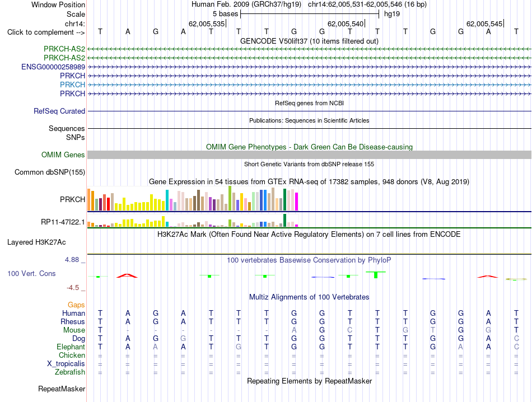
Task: Click the Gaps label
Action: tap(76, 305)
